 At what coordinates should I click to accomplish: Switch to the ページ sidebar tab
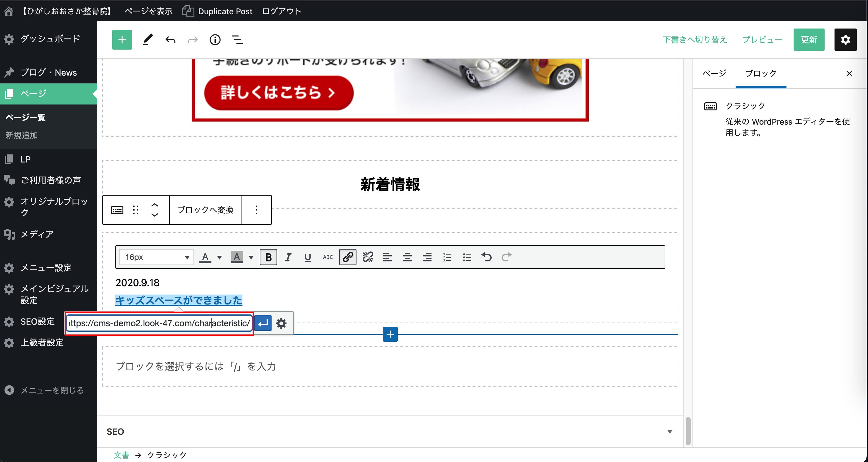pos(714,73)
